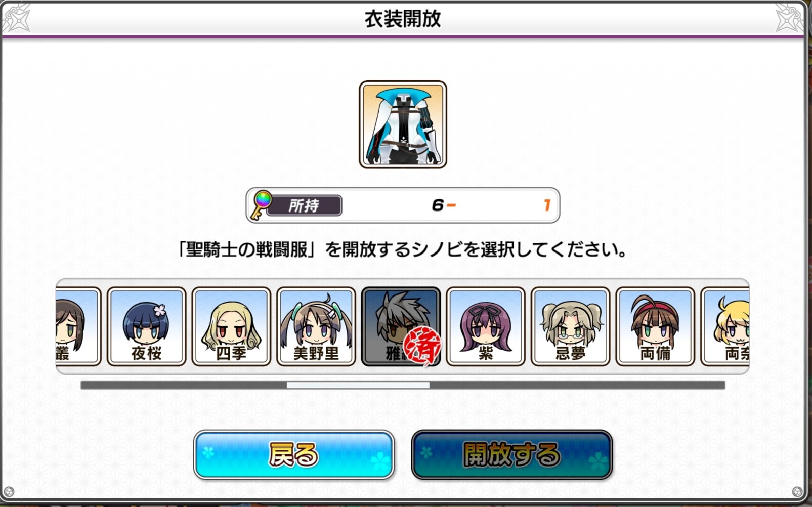Viewport: 812px width, 507px height.
Task: Choose the 美野里 character portrait
Action: pos(316,326)
